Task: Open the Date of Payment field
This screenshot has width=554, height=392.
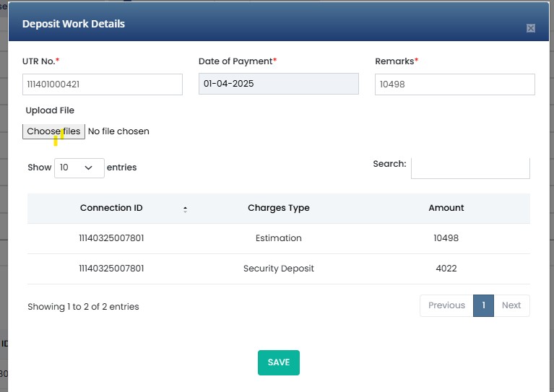Action: point(279,84)
